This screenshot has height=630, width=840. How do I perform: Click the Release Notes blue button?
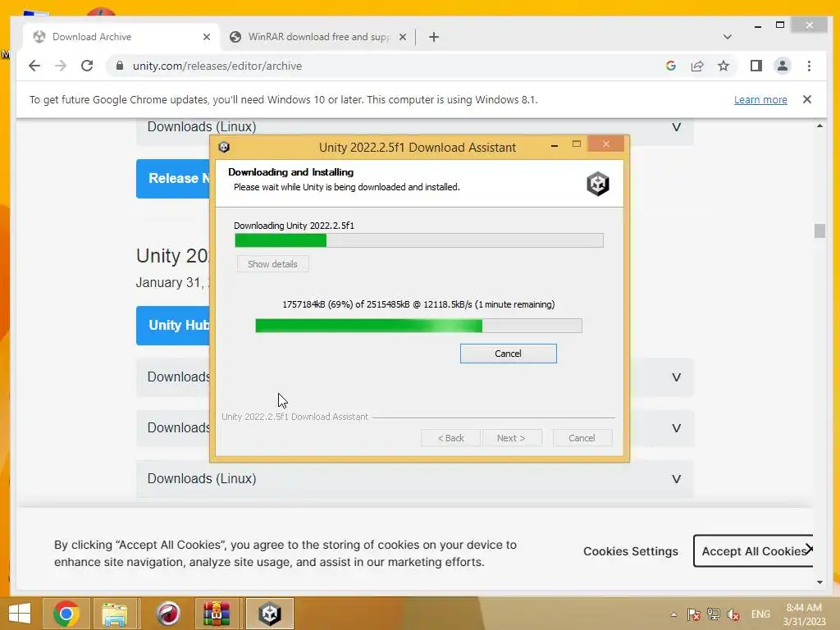point(173,178)
